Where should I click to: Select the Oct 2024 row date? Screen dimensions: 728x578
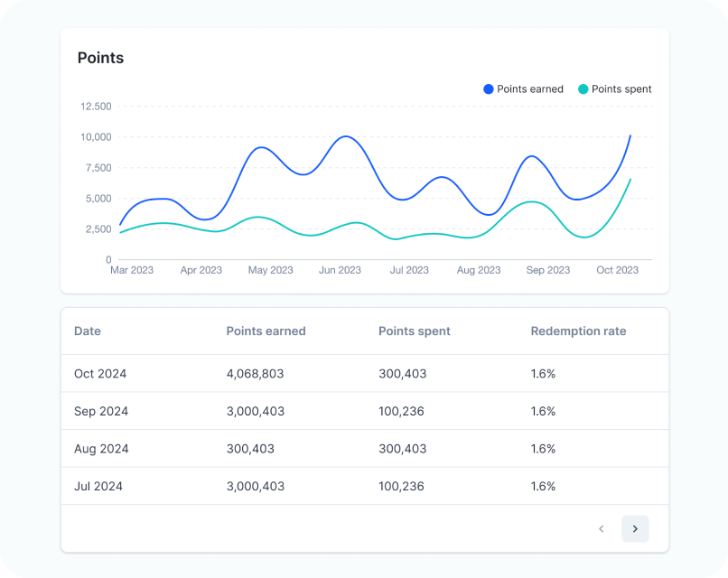pos(100,374)
